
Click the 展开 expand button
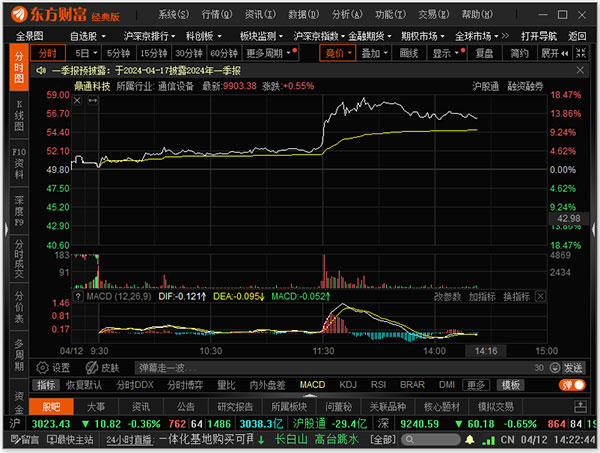554,53
